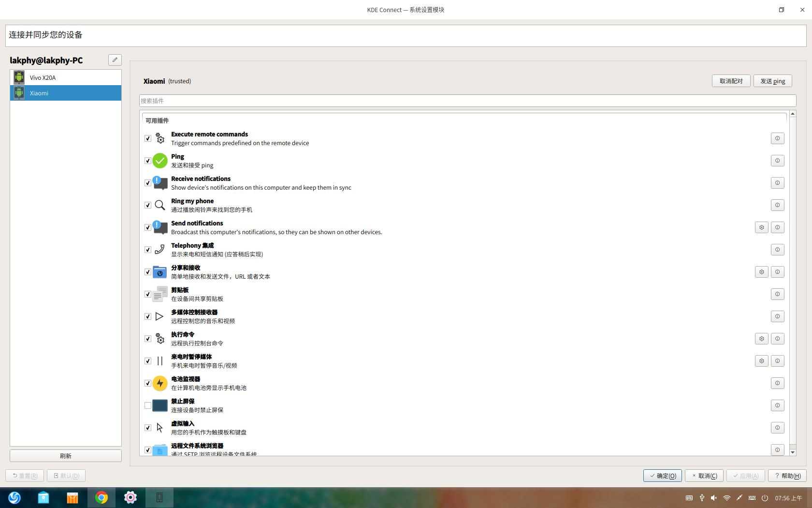Uncheck the 剪贴板 plugin checkbox

point(148,294)
